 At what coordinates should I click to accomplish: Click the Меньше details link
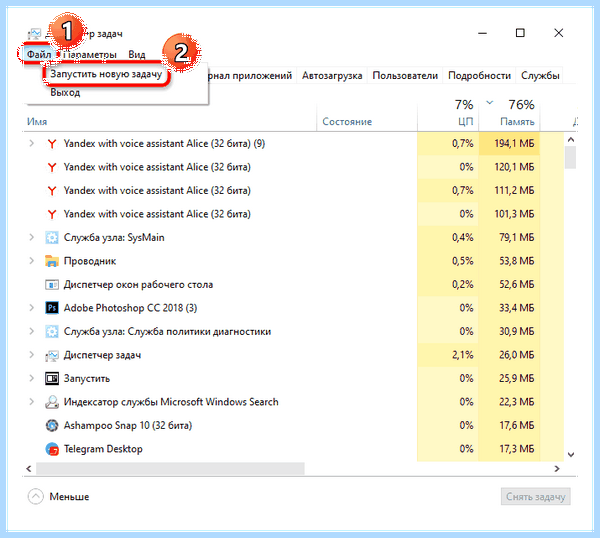tap(69, 497)
